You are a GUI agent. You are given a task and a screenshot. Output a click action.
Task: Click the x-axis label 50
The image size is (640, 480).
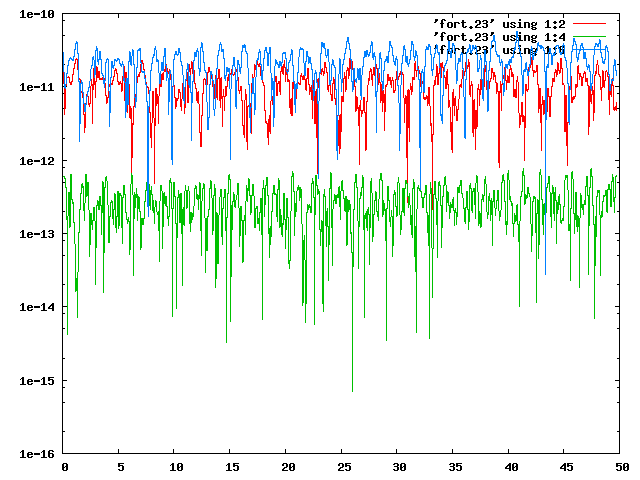(x=622, y=467)
